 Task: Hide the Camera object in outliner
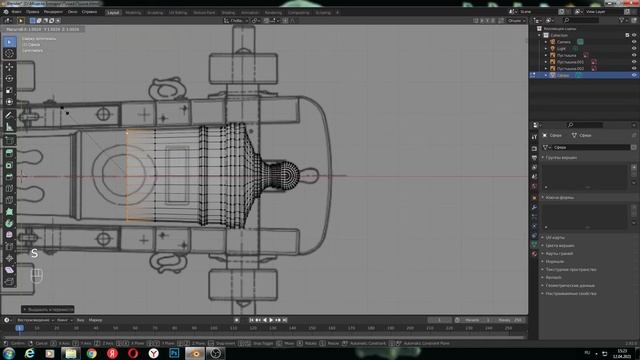point(634,42)
